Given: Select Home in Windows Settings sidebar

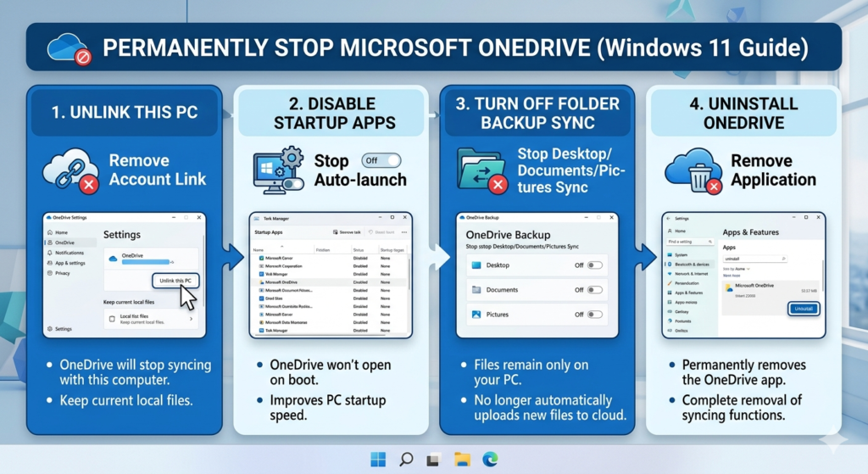Looking at the screenshot, I should point(676,231).
